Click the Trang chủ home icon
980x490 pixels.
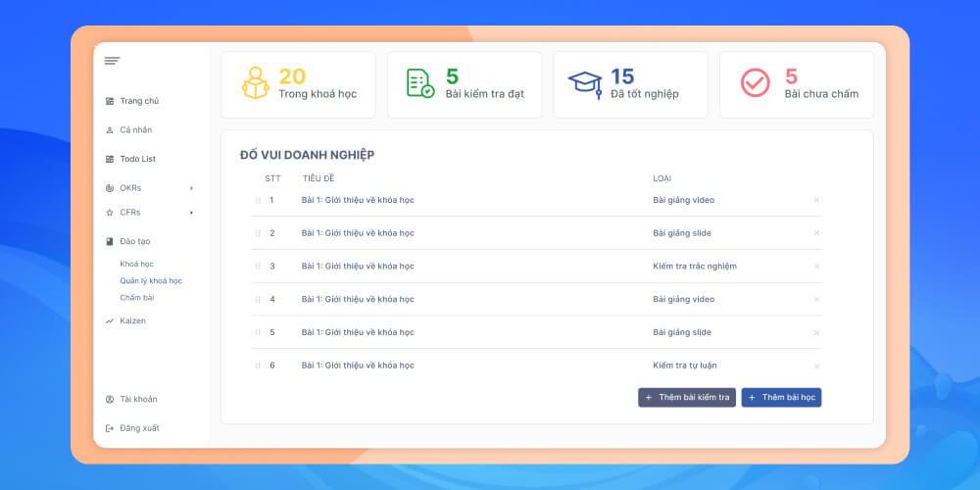pyautogui.click(x=110, y=101)
